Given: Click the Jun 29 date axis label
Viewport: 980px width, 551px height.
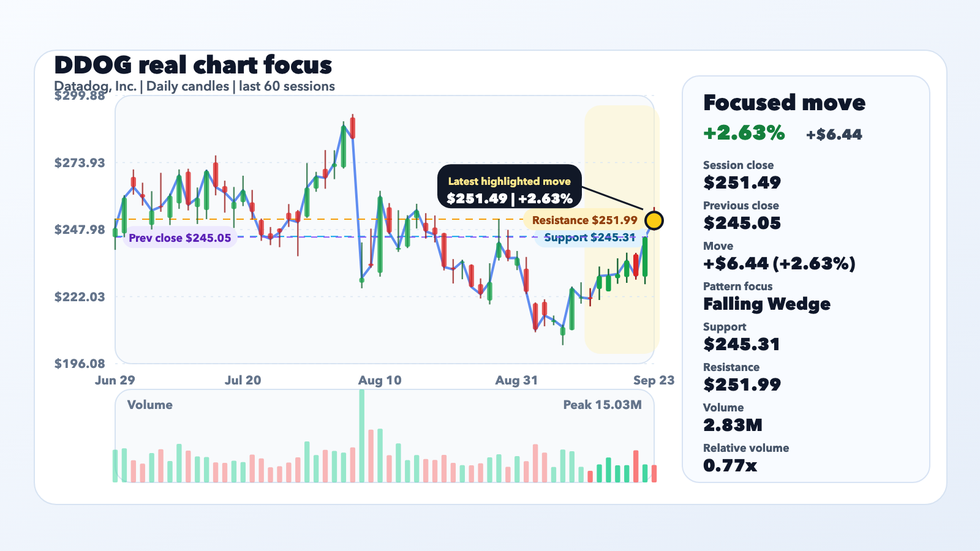Looking at the screenshot, I should click(x=115, y=380).
